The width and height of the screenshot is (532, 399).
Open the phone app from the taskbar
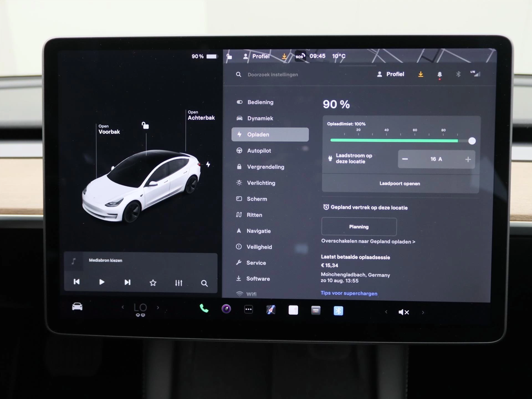pyautogui.click(x=204, y=309)
